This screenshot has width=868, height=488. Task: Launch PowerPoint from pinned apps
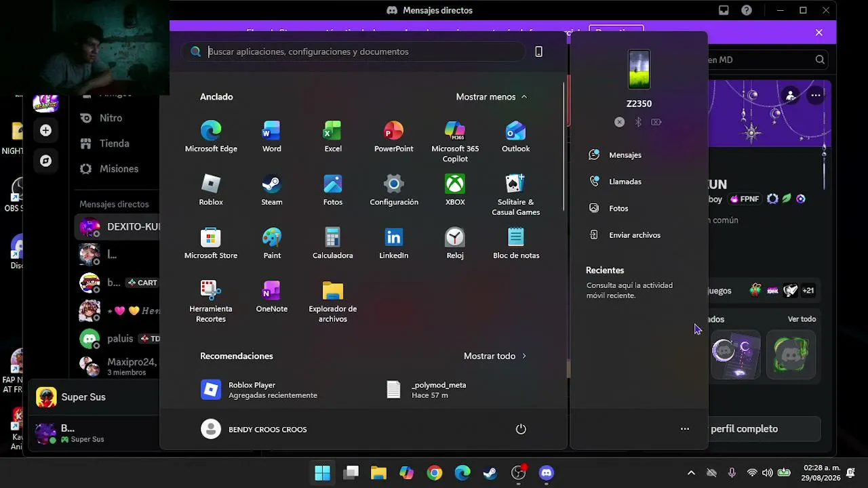[x=394, y=136]
